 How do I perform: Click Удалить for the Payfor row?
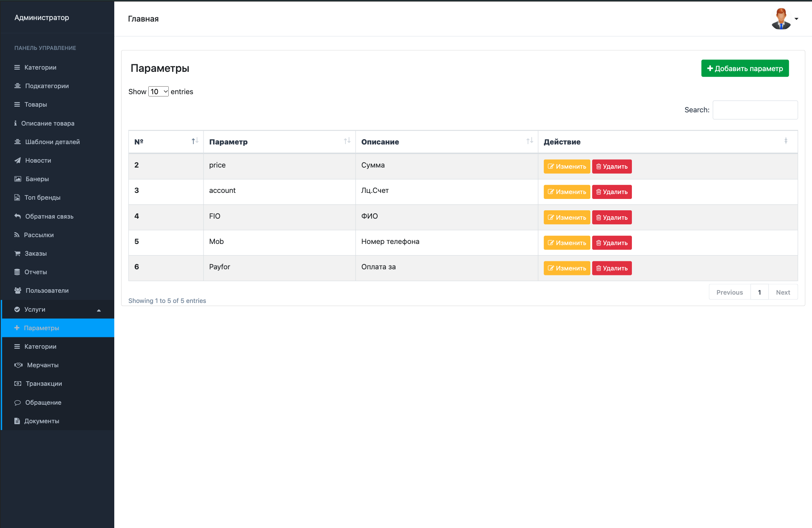point(612,268)
